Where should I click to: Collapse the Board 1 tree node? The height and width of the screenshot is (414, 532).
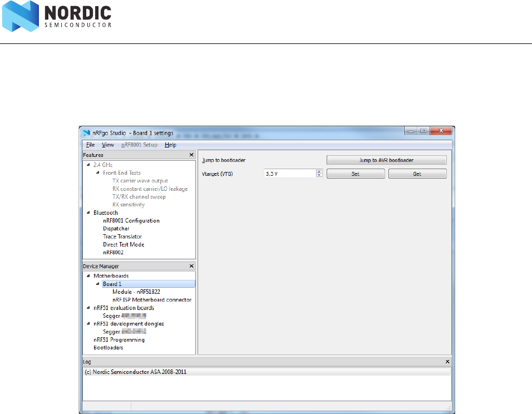pos(98,284)
